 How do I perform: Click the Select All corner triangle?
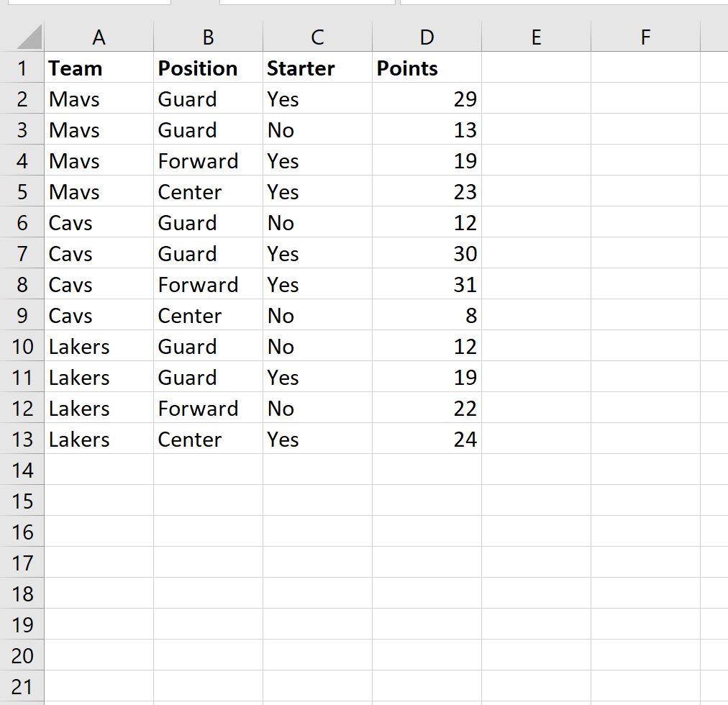coord(29,37)
